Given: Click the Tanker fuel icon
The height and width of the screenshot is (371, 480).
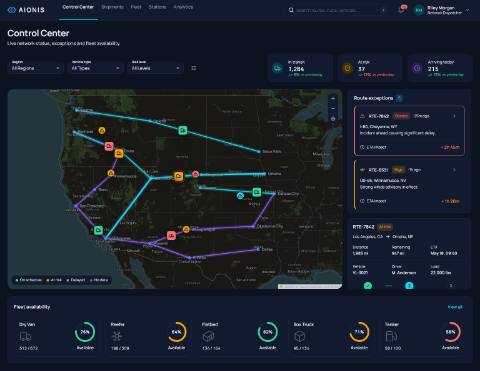Looking at the screenshot, I should coord(391,336).
